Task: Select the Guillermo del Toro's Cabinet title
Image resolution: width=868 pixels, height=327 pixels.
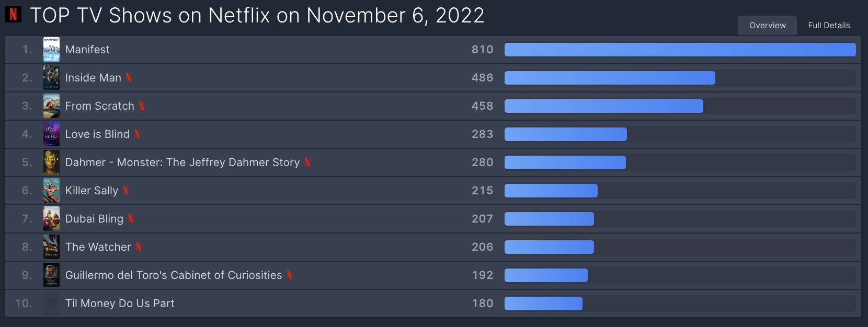Action: (x=174, y=275)
